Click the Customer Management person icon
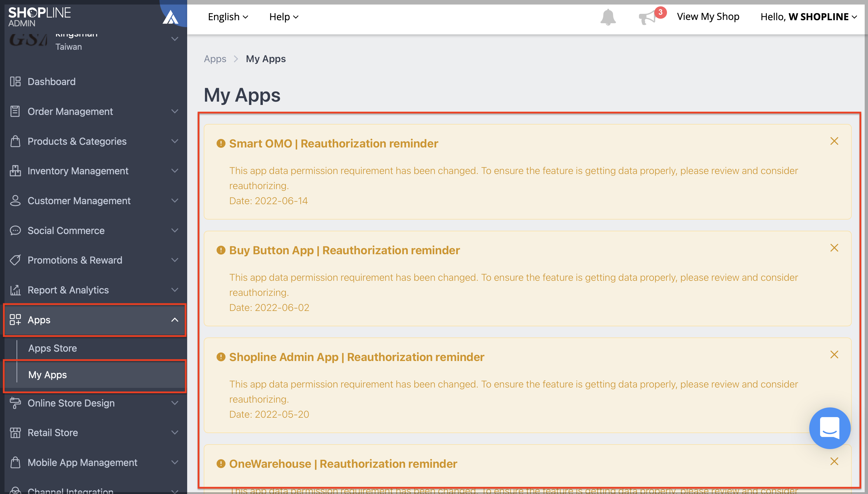 click(15, 201)
